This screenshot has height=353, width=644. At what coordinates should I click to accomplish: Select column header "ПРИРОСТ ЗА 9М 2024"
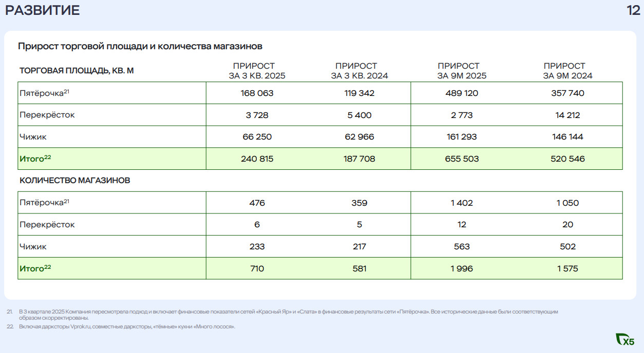tap(567, 71)
